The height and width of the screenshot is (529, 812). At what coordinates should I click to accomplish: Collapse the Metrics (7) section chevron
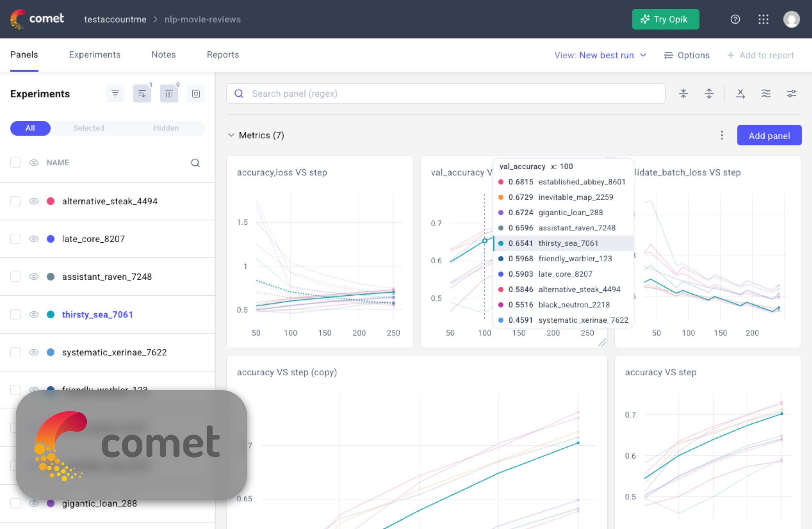click(231, 135)
